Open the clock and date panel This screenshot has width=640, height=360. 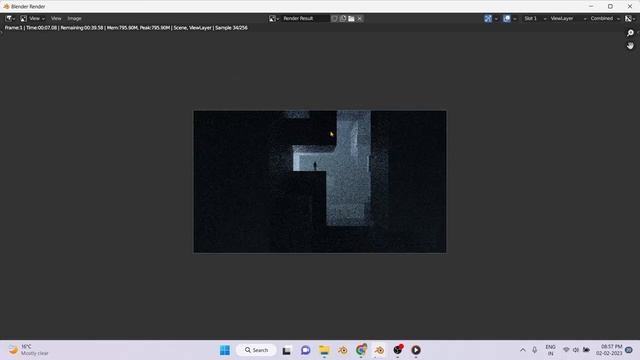point(609,350)
